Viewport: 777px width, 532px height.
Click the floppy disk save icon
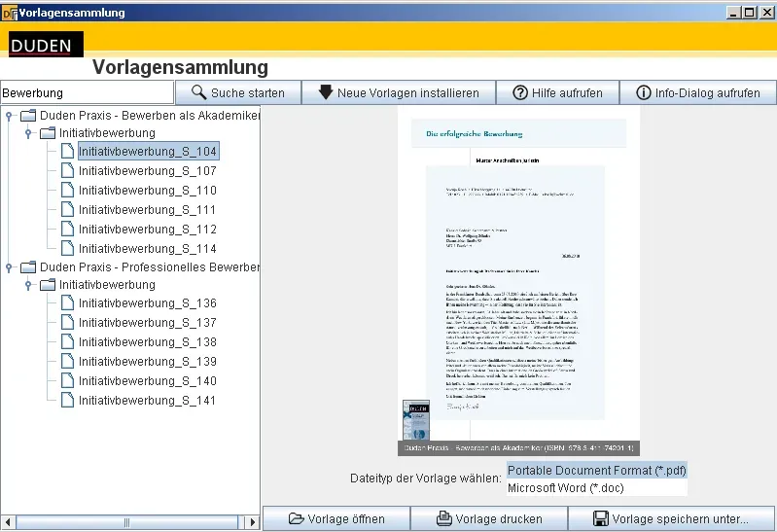(601, 518)
